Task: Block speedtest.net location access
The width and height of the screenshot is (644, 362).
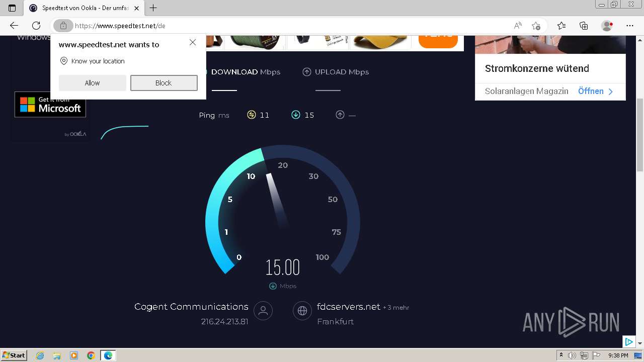Action: point(164,83)
